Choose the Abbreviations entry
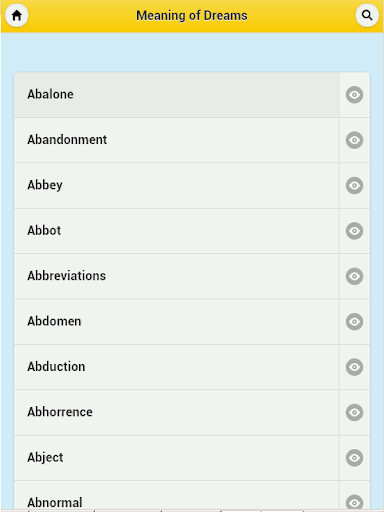 click(x=176, y=276)
